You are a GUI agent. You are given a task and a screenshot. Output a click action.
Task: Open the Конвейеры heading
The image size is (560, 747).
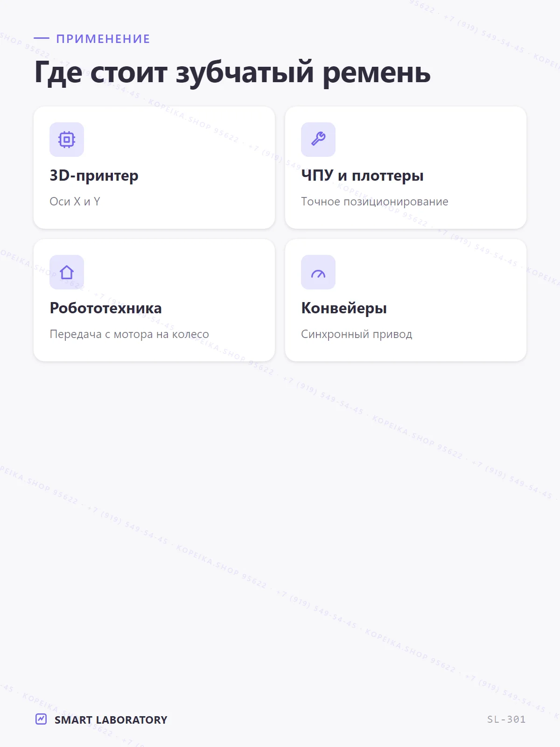point(344,308)
